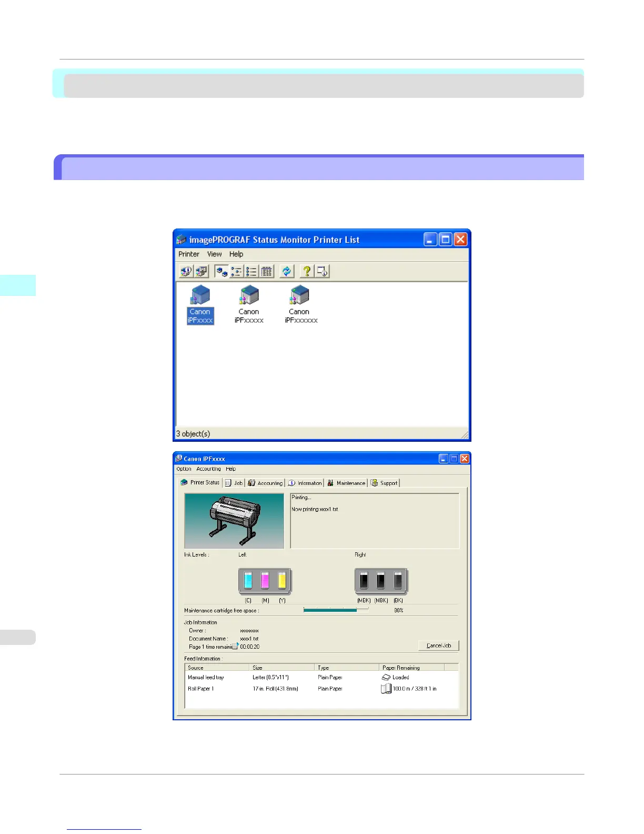Click the page time remaining document icon
The height and width of the screenshot is (834, 644).
pos(235,646)
